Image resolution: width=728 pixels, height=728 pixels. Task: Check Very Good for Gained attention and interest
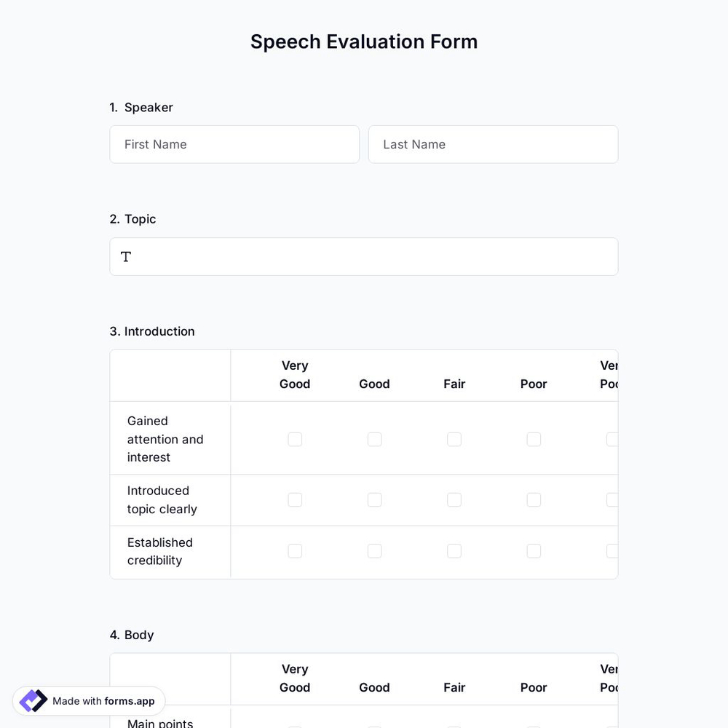pyautogui.click(x=295, y=439)
